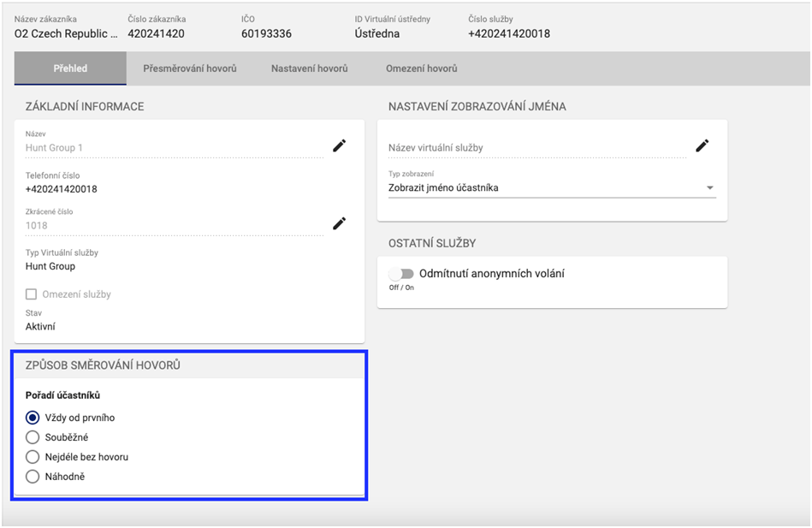Click into the Název virtuální služby input

pos(535,148)
